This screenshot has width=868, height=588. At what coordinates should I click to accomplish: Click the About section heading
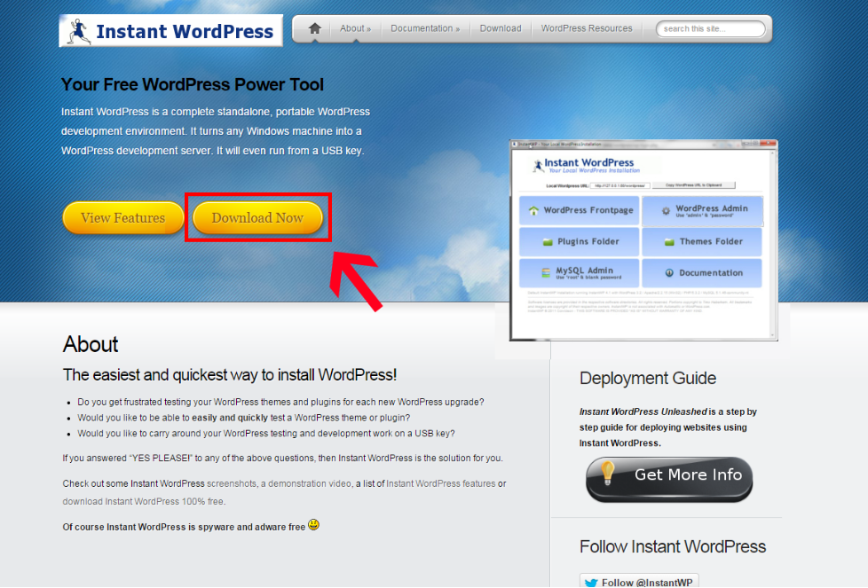(x=91, y=344)
